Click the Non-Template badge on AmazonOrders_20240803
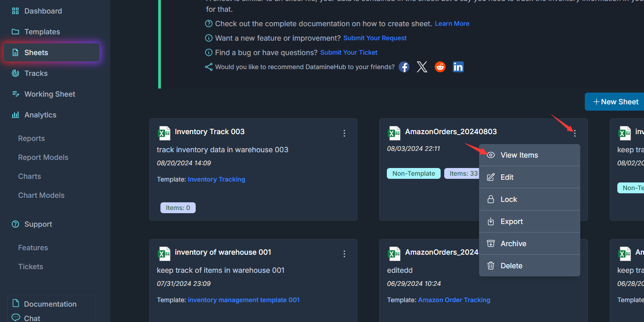 [414, 173]
